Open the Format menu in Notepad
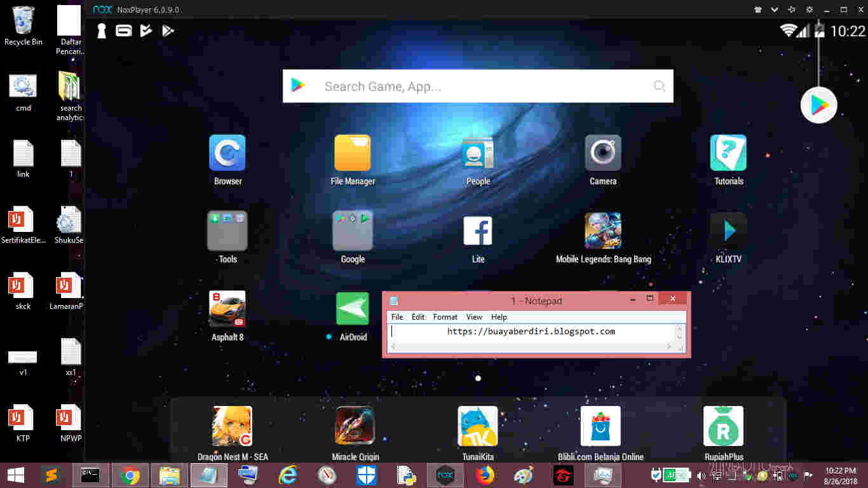Screen dimensions: 868x488 click(x=445, y=317)
